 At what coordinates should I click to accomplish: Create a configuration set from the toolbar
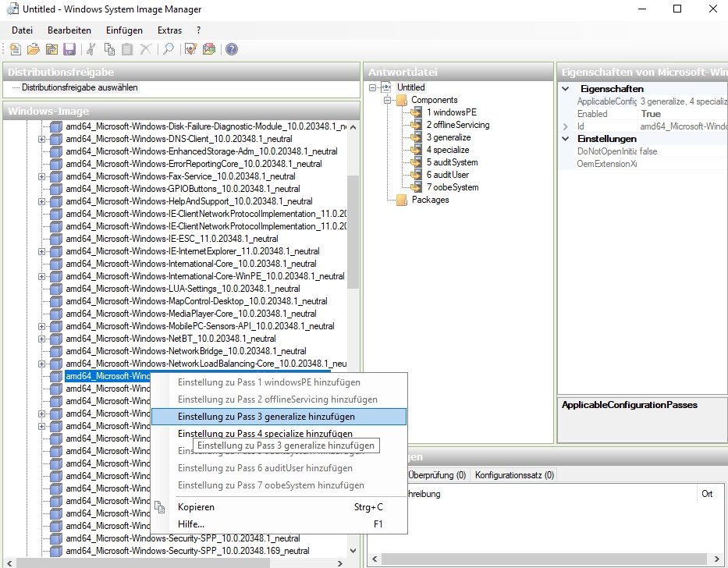tap(210, 49)
